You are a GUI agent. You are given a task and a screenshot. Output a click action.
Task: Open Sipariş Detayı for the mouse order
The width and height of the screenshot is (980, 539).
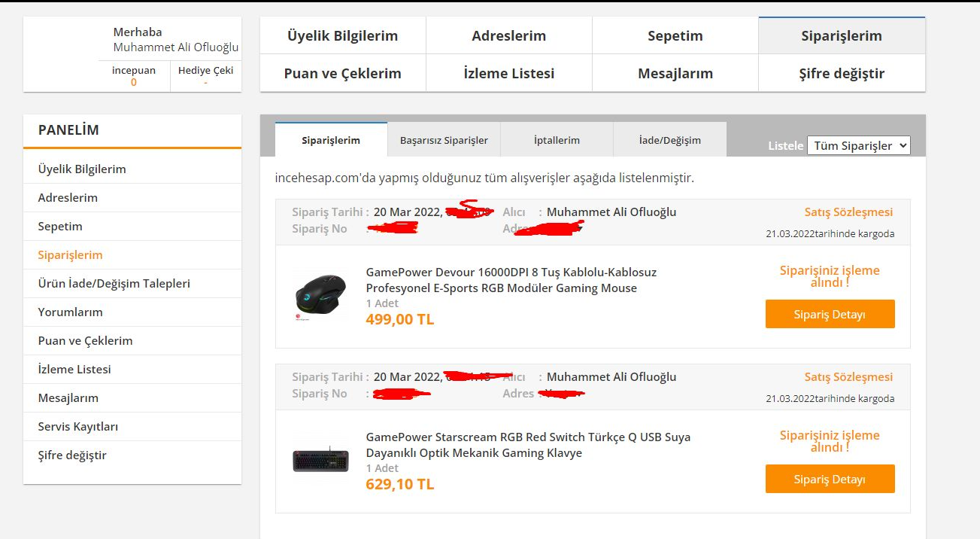pyautogui.click(x=830, y=314)
